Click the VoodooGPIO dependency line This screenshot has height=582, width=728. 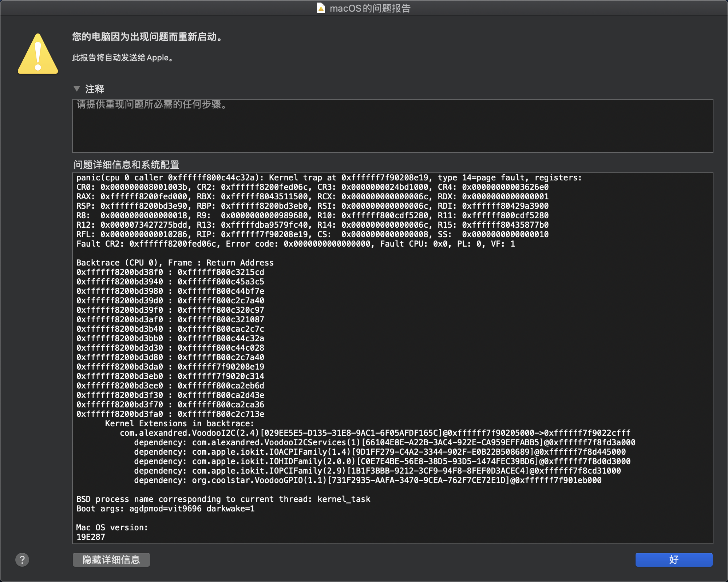coord(368,480)
